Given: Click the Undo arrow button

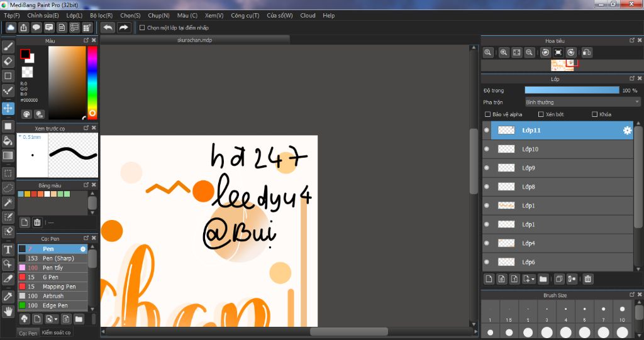Looking at the screenshot, I should 108,28.
